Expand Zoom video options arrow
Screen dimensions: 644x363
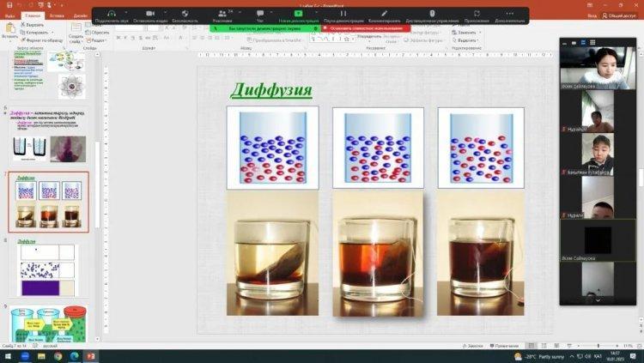click(165, 12)
